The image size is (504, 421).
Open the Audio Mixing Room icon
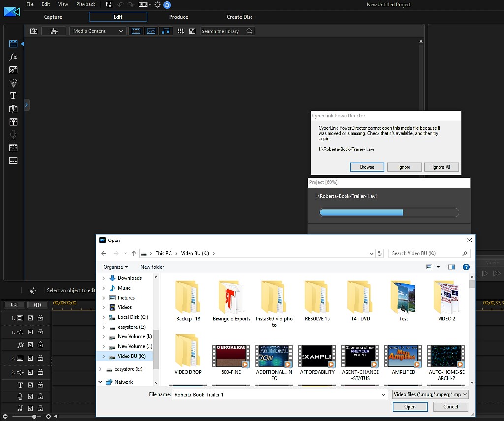pyautogui.click(x=13, y=121)
